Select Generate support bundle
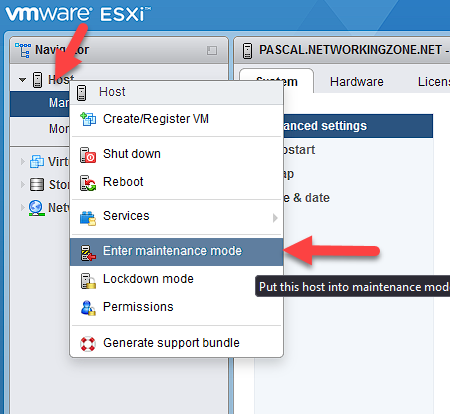This screenshot has width=450, height=414. tap(177, 343)
